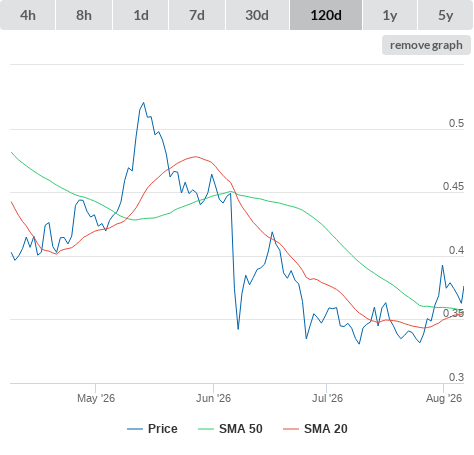Select the 4h timeframe tab
This screenshot has width=474, height=455.
click(28, 15)
